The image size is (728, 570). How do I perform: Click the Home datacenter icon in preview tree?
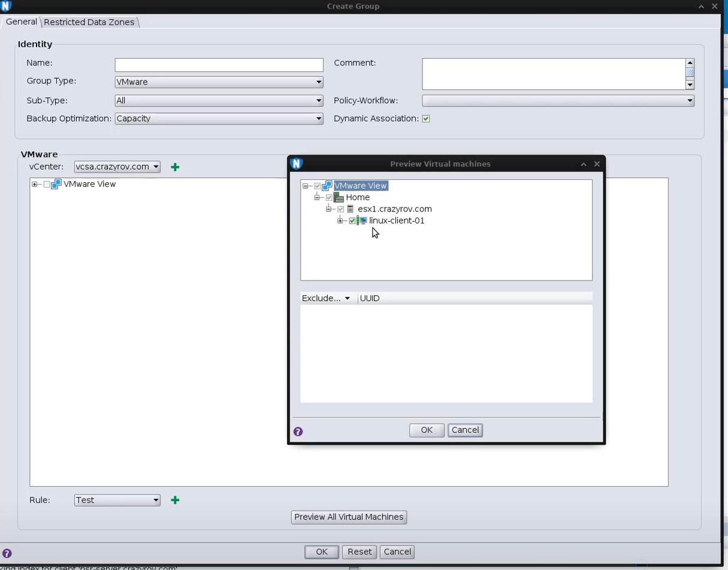[x=339, y=197]
